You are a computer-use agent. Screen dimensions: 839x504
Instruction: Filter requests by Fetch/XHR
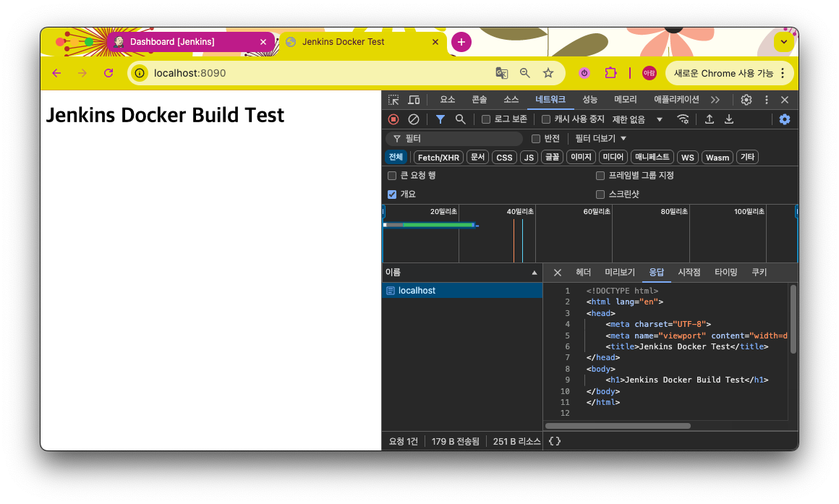point(438,158)
